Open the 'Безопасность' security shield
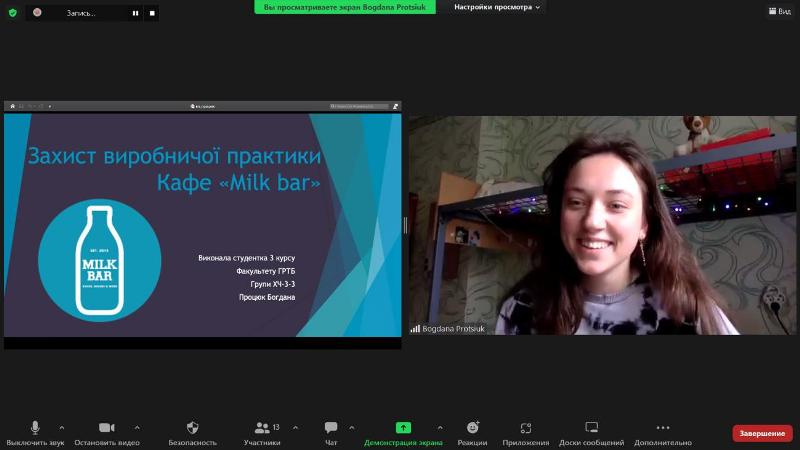Image resolution: width=800 pixels, height=450 pixels. click(192, 433)
